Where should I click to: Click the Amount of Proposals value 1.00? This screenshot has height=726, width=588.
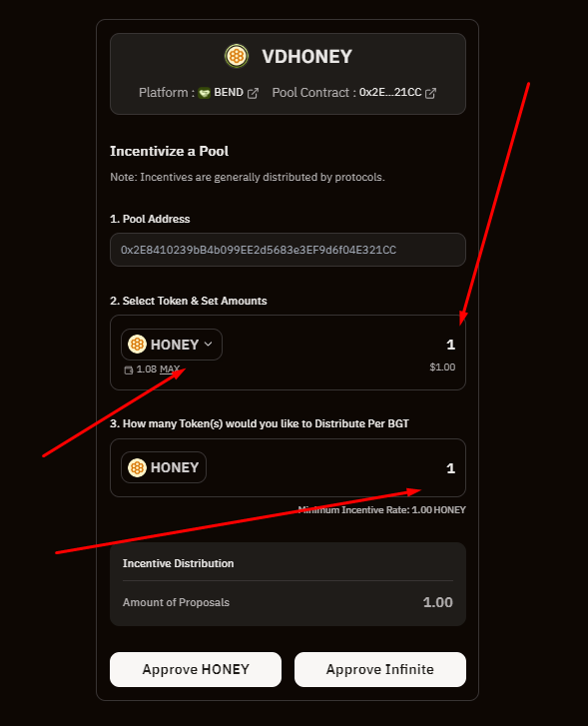(x=437, y=602)
